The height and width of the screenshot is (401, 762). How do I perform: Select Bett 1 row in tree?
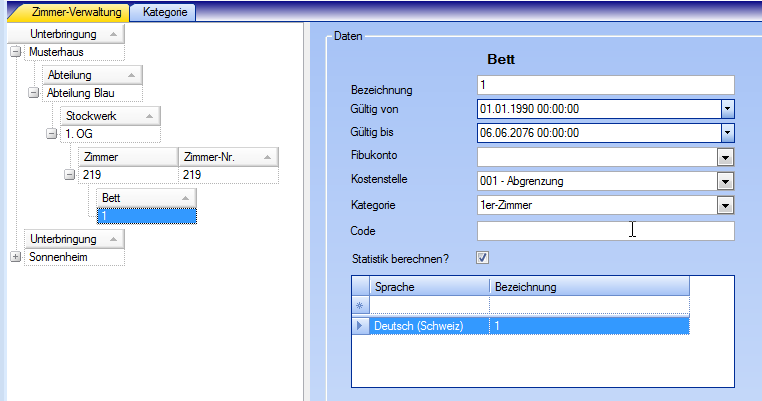click(146, 216)
